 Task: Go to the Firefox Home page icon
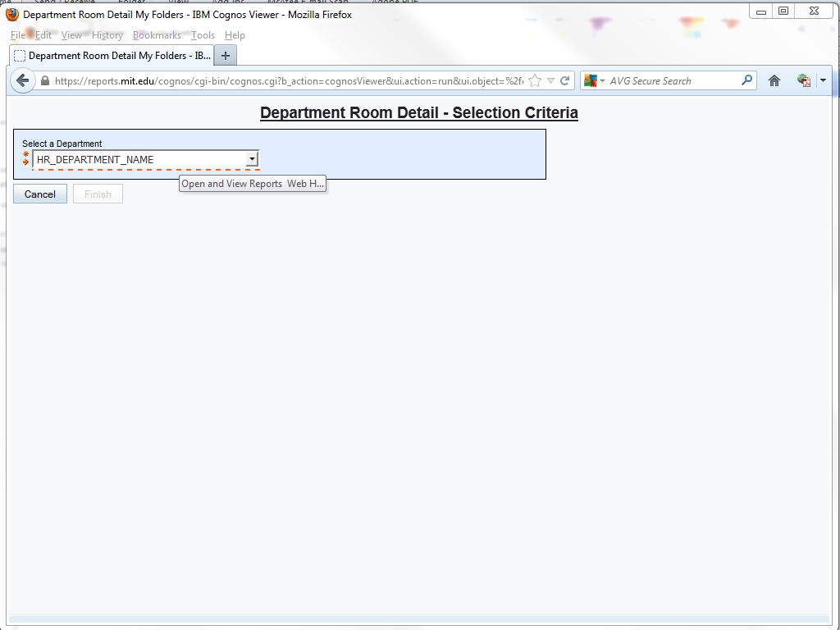pos(774,80)
